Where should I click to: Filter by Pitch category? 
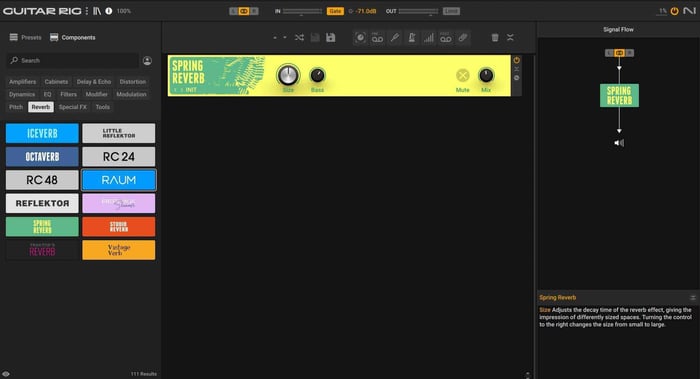click(x=16, y=107)
